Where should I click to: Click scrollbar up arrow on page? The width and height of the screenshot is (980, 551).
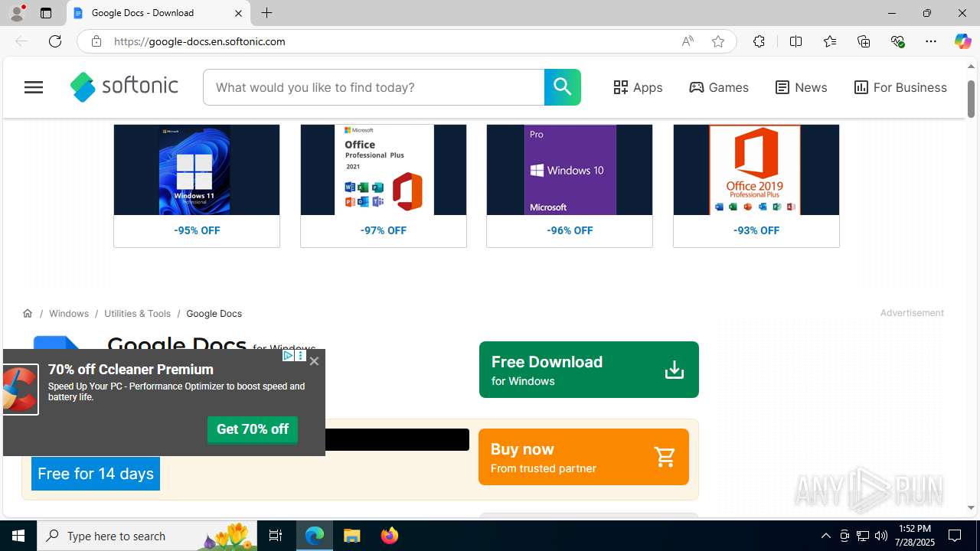[971, 67]
